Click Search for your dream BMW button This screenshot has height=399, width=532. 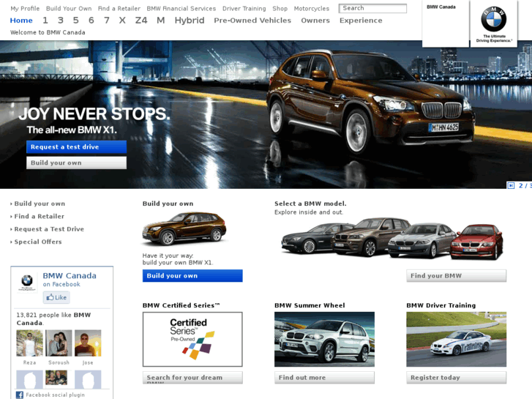pos(192,378)
